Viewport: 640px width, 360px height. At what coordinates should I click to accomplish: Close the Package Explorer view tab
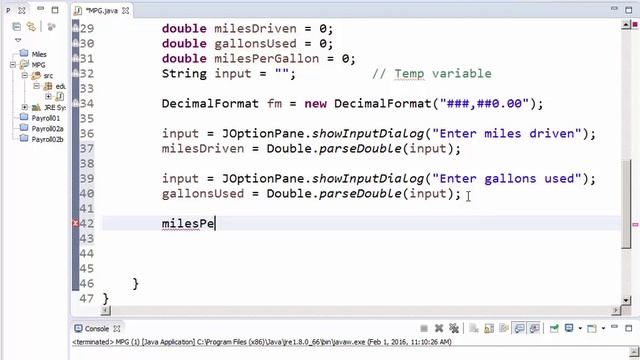pyautogui.click(x=22, y=10)
